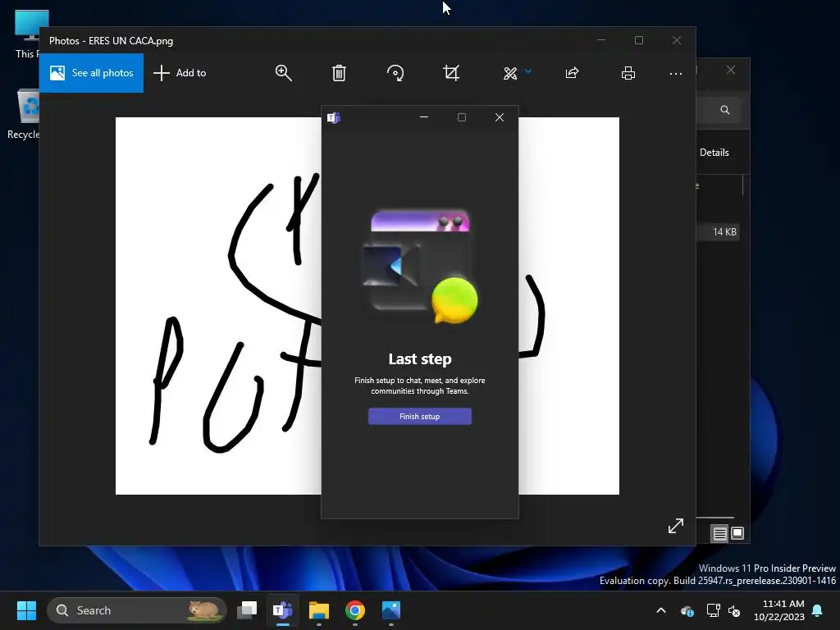Viewport: 840px width, 630px height.
Task: Delete the photo using trash icon
Action: click(x=339, y=73)
